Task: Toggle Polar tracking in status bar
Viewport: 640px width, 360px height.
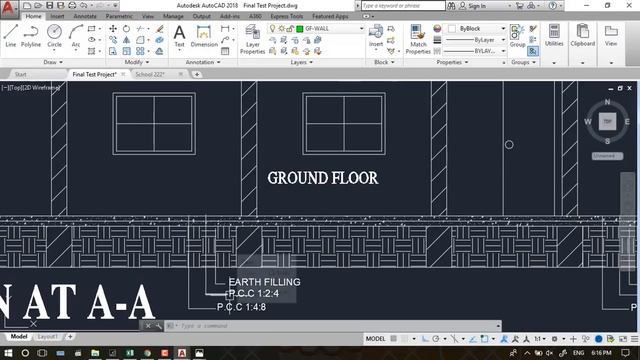Action: (x=436, y=339)
